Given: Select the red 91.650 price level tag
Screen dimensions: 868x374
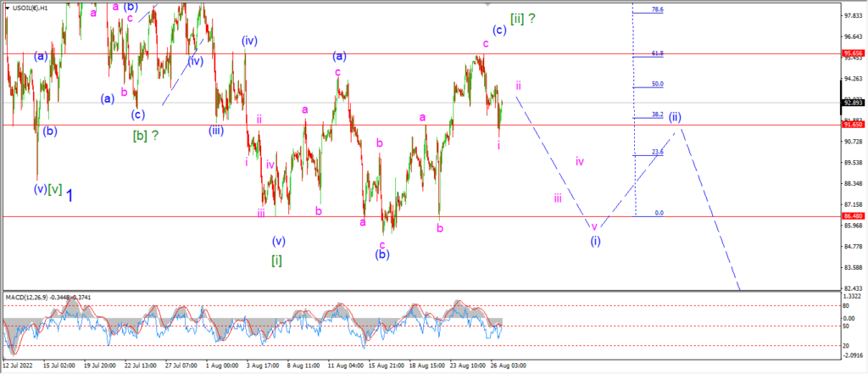Looking at the screenshot, I should point(851,126).
